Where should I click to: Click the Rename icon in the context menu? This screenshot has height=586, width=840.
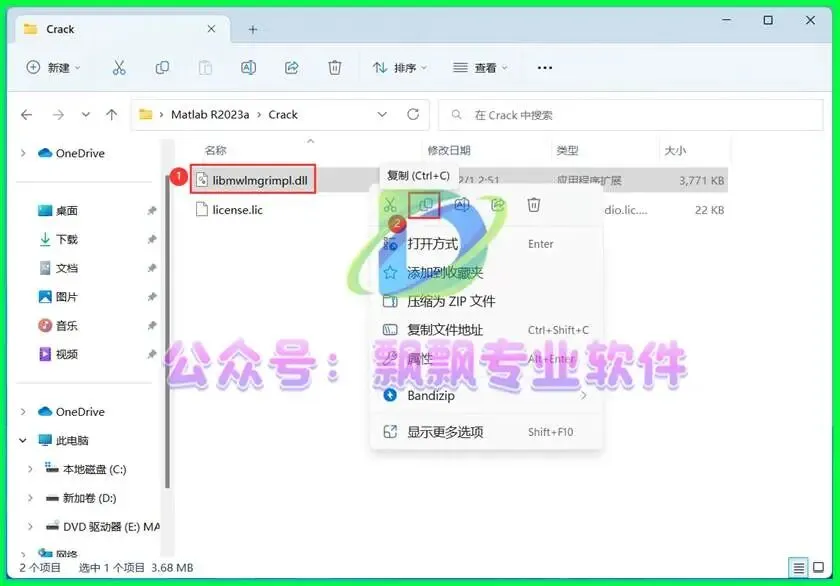tap(462, 205)
